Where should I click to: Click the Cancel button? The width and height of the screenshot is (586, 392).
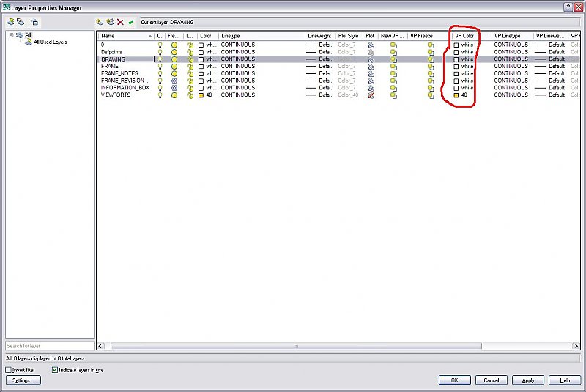point(491,380)
